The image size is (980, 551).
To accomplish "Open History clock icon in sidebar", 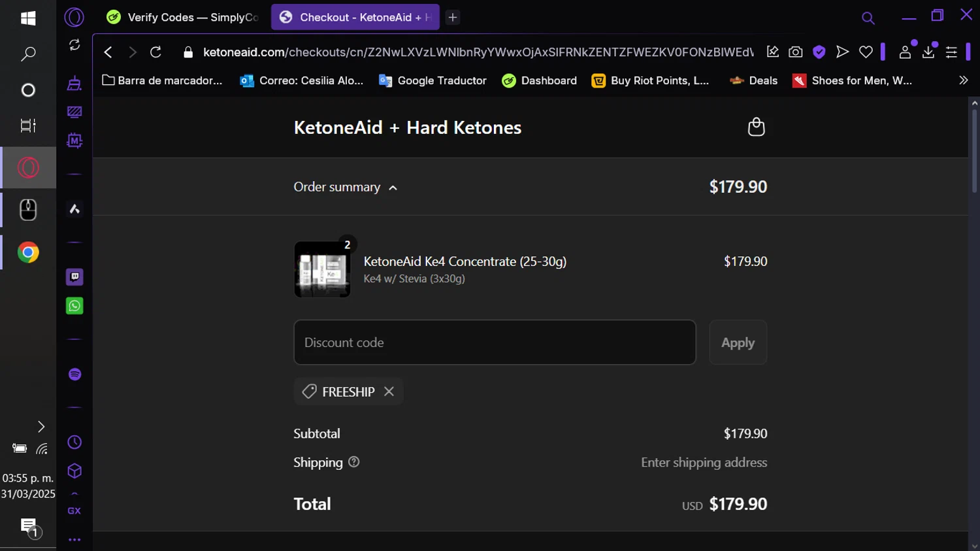I will tap(74, 442).
